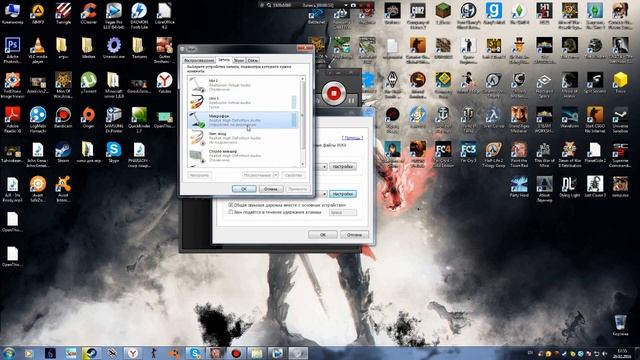
Task: Open the lower device dropdown in Bandicam settings
Action: coord(324,194)
